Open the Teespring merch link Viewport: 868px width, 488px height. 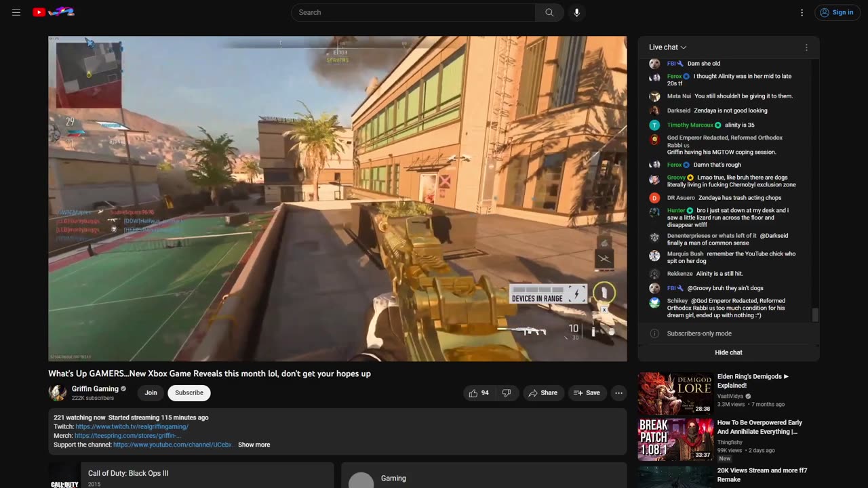point(127,436)
